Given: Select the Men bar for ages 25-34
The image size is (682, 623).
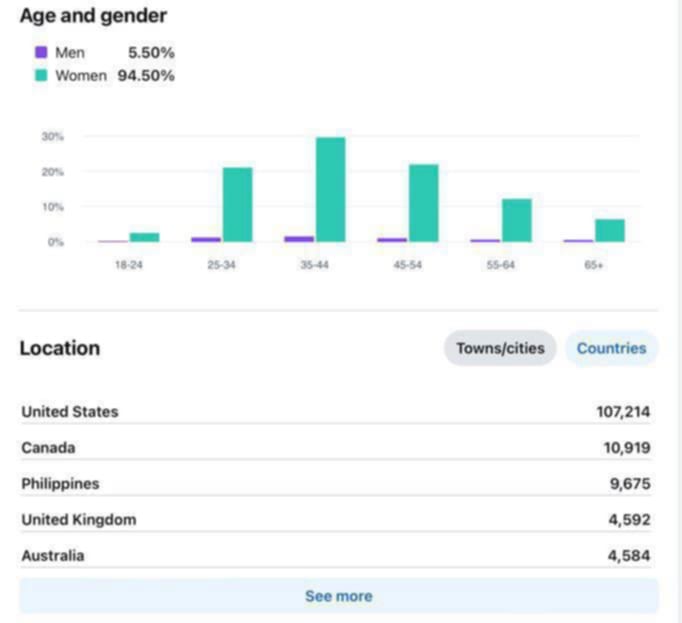Looking at the screenshot, I should 205,239.
